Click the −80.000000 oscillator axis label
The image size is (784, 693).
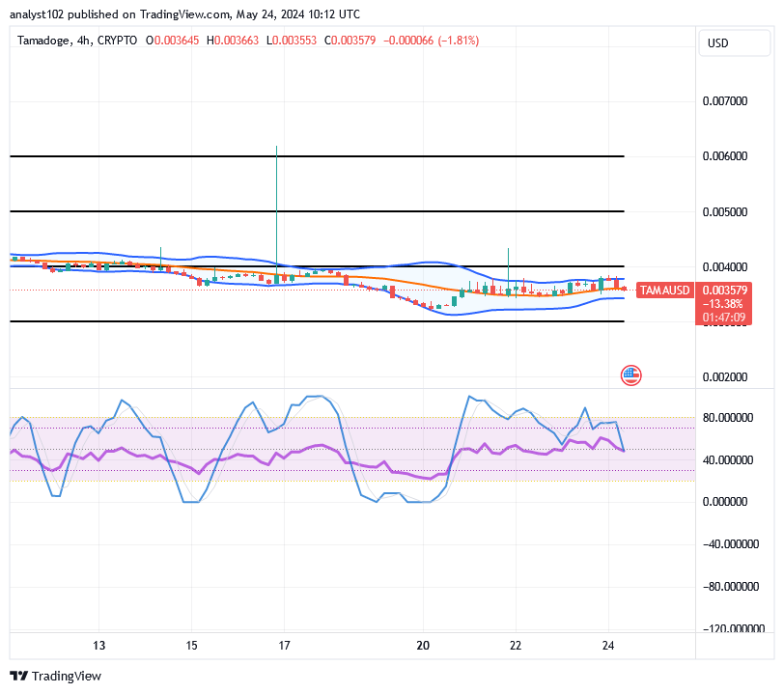(731, 587)
